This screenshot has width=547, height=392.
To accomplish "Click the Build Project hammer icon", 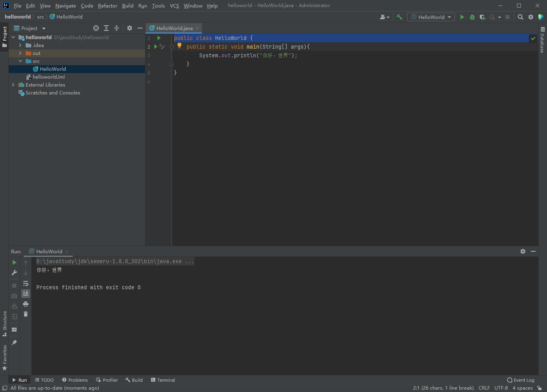I will coord(399,17).
